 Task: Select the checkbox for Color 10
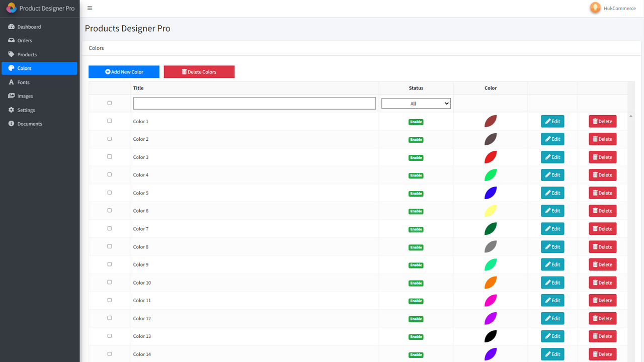coord(109,282)
